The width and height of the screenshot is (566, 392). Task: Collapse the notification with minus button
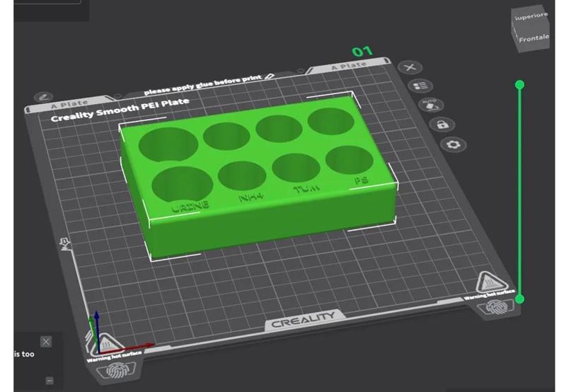[x=50, y=381]
